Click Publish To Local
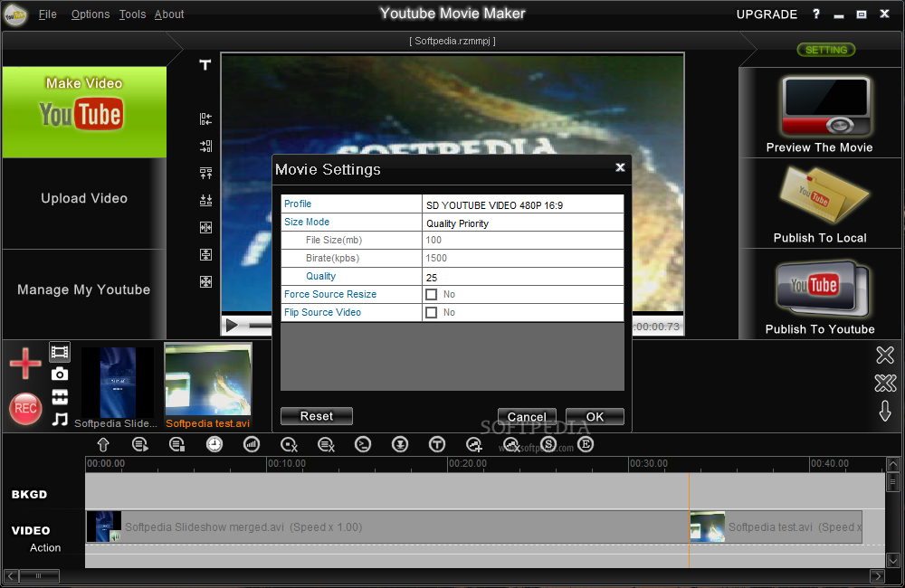This screenshot has width=905, height=588. coord(820,204)
